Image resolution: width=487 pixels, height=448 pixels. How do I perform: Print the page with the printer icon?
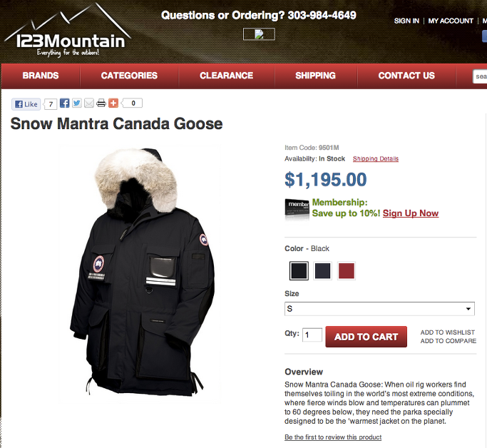point(101,103)
